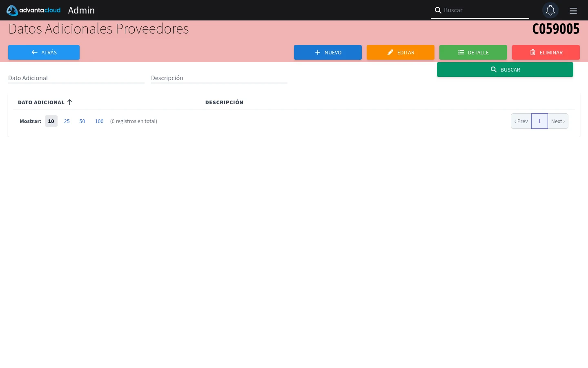Run the green BUSCAR search
The image size is (588, 368).
[x=505, y=70]
